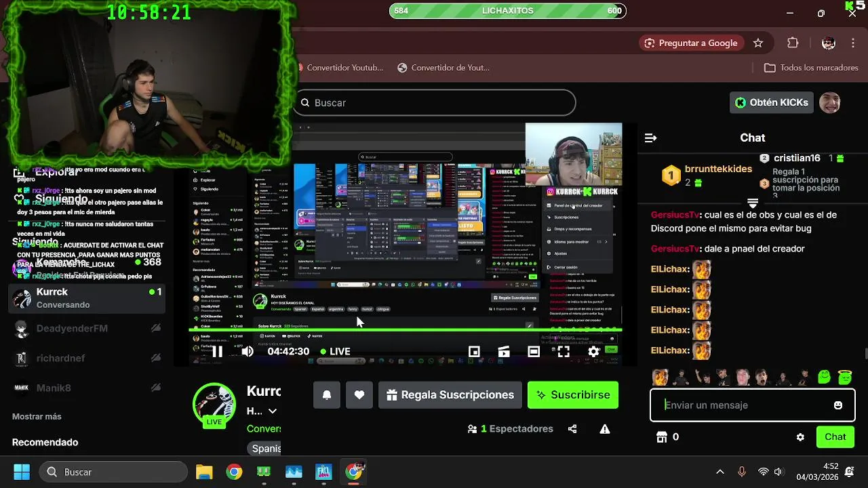Click Regala Suscripciones button
The height and width of the screenshot is (488, 868).
tap(450, 395)
